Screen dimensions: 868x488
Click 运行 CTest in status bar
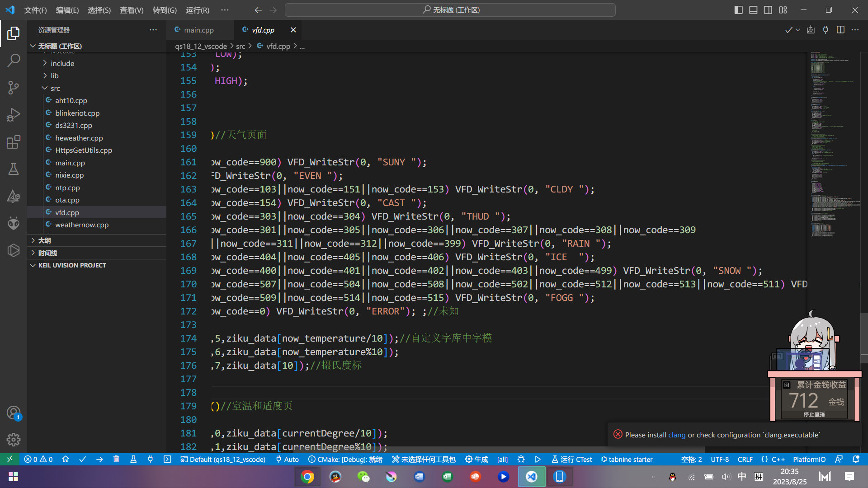tap(571, 459)
